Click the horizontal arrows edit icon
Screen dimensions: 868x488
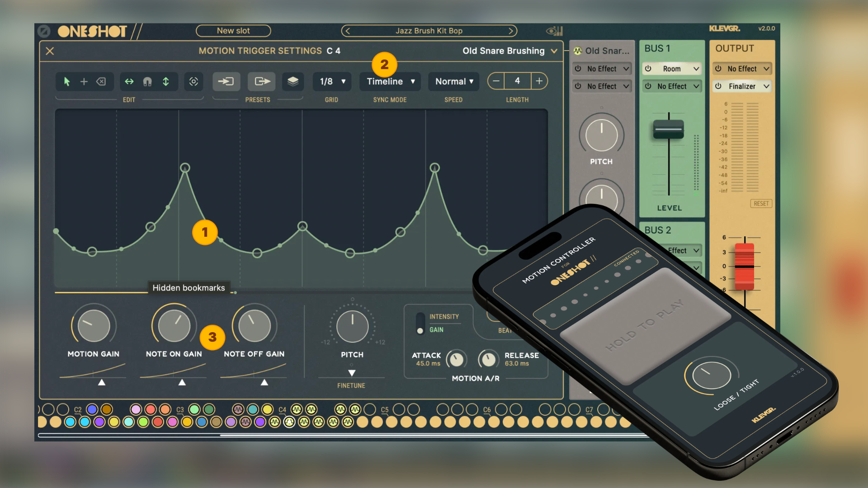[x=129, y=82]
